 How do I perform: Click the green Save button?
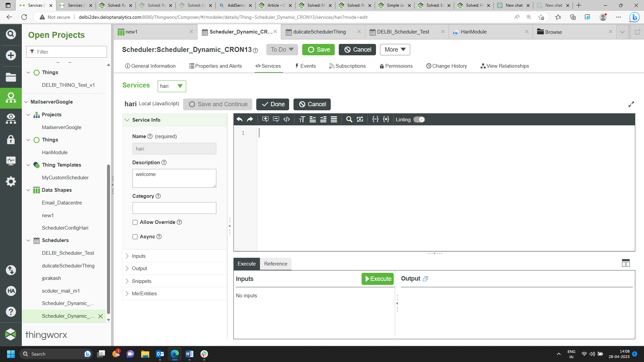(x=318, y=50)
